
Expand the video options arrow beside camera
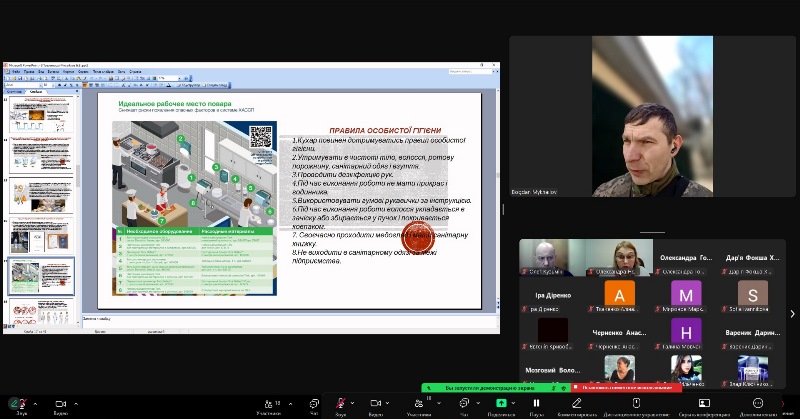click(x=76, y=402)
